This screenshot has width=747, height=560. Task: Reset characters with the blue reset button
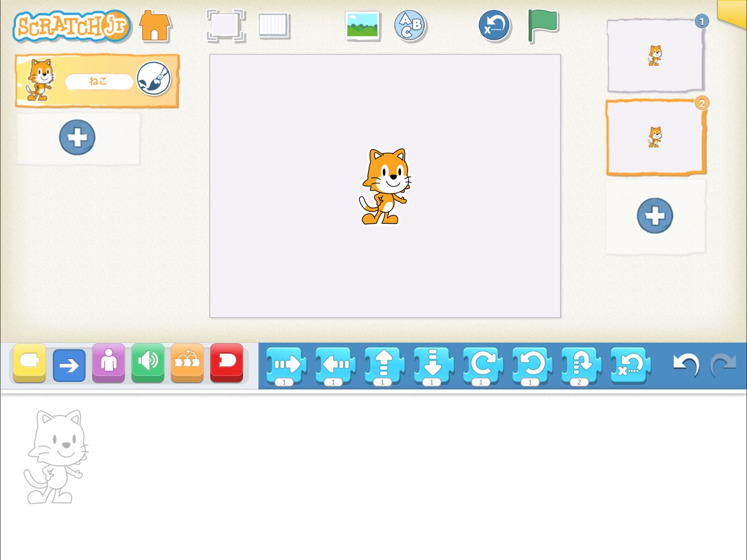tap(494, 25)
